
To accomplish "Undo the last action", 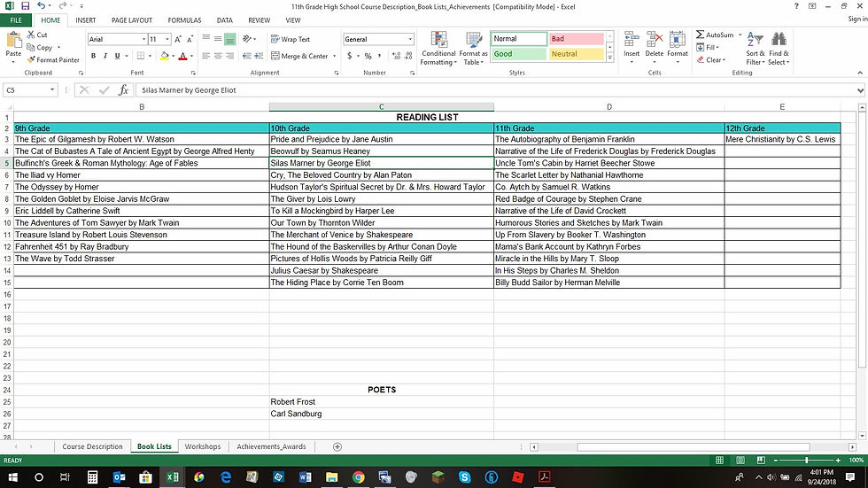I will [x=41, y=6].
